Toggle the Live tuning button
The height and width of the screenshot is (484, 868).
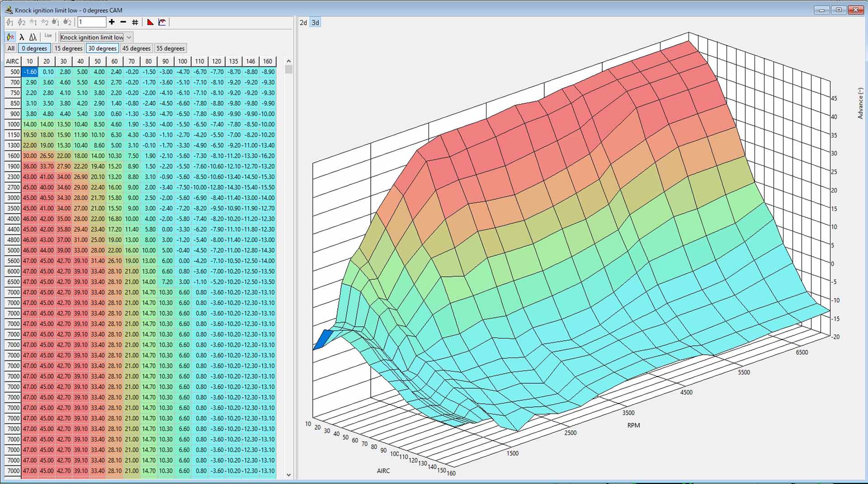(x=48, y=36)
